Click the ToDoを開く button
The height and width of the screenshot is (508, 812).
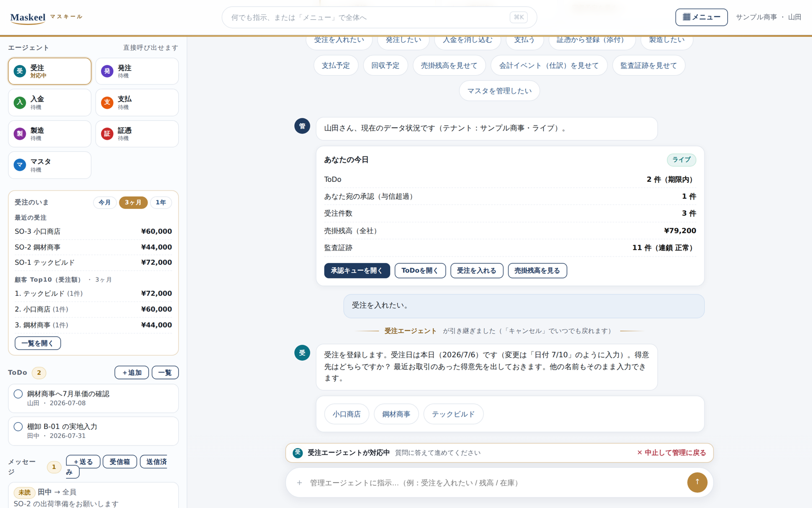pyautogui.click(x=420, y=271)
